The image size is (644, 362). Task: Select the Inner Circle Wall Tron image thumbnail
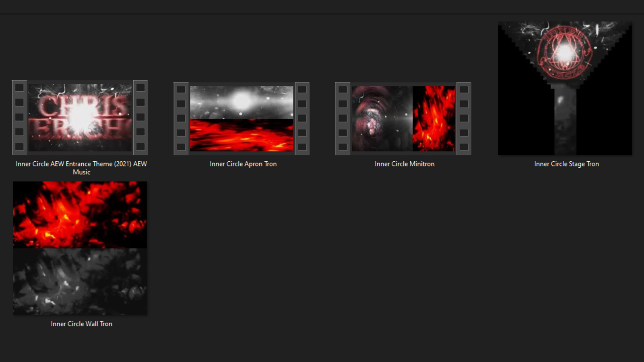pos(80,248)
